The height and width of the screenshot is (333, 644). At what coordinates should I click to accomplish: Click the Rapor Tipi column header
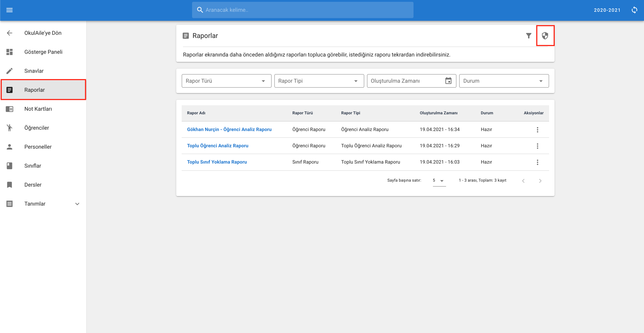coord(350,113)
